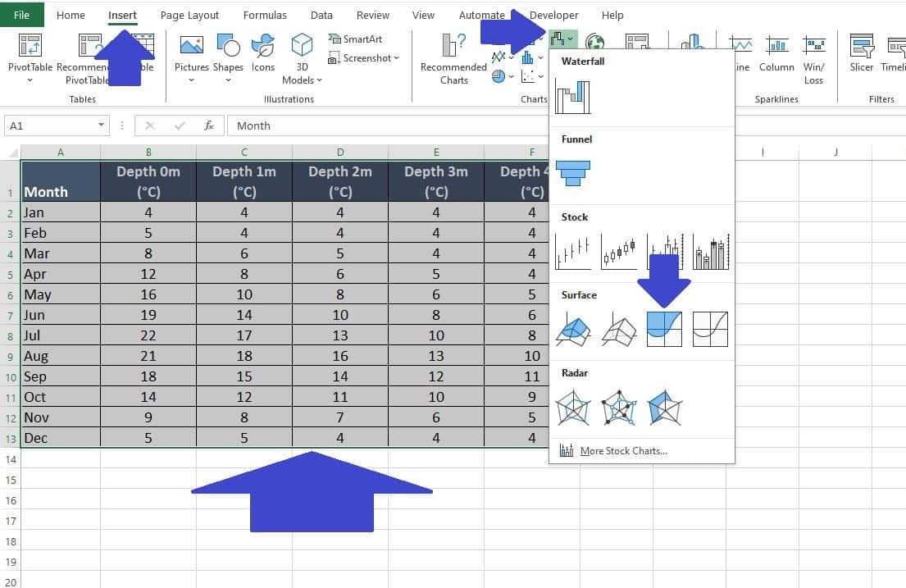Open the Name Box dropdown
Image resolution: width=906 pixels, height=588 pixels.
pos(102,125)
